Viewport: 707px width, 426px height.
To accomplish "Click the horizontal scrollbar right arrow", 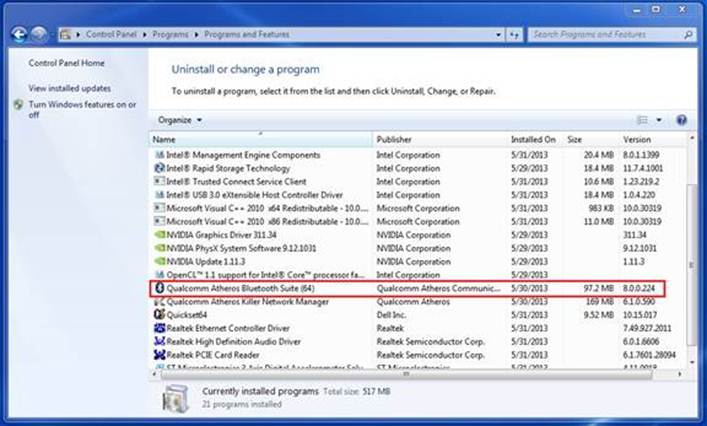I will pos(680,374).
